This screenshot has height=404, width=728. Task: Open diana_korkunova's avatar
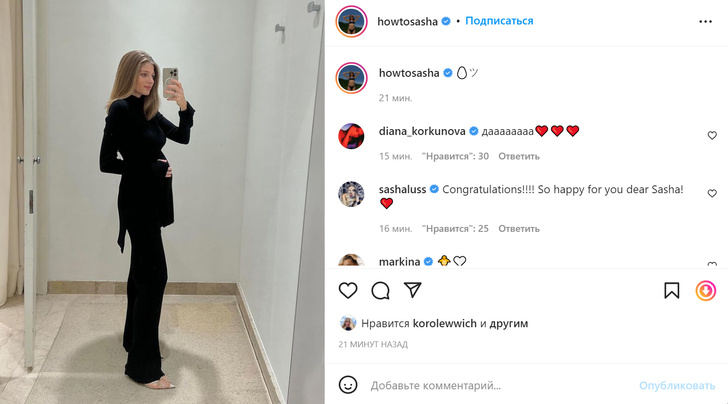(x=351, y=136)
